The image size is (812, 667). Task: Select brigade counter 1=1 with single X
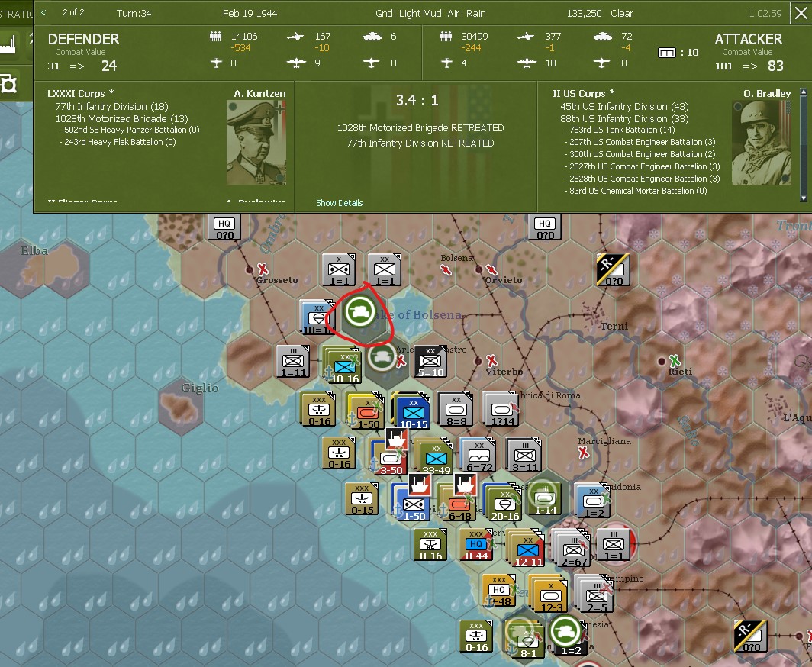point(339,270)
